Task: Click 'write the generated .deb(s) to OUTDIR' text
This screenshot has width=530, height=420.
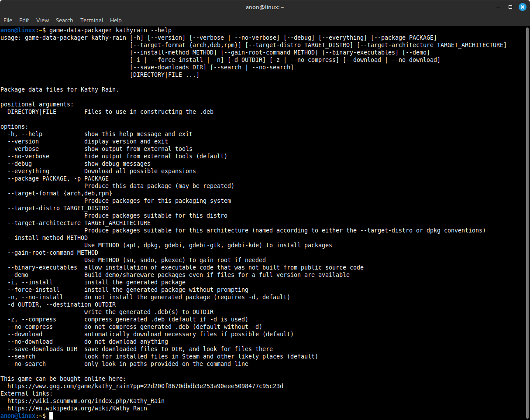Action: pos(149,312)
